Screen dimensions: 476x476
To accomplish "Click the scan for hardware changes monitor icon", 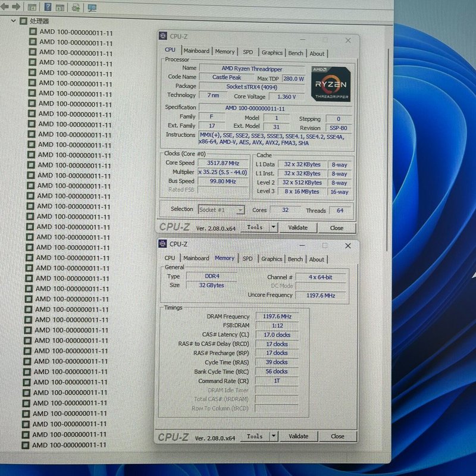I will click(92, 8).
